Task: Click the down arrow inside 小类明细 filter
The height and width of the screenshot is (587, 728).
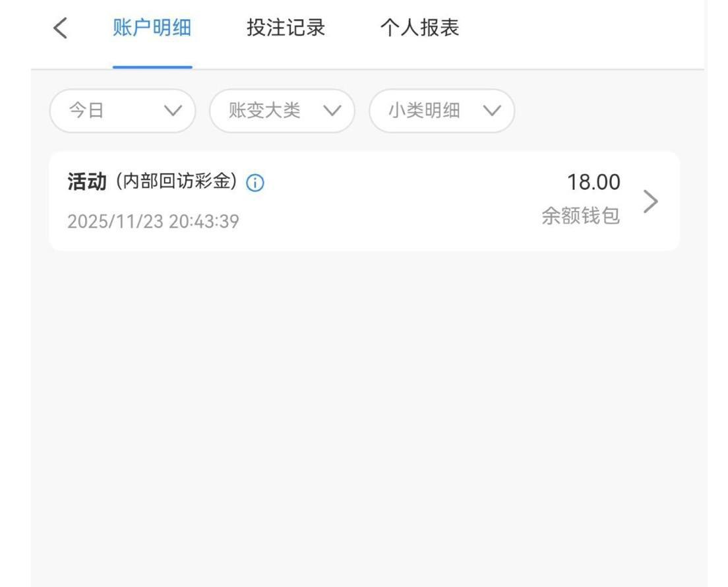Action: click(492, 111)
